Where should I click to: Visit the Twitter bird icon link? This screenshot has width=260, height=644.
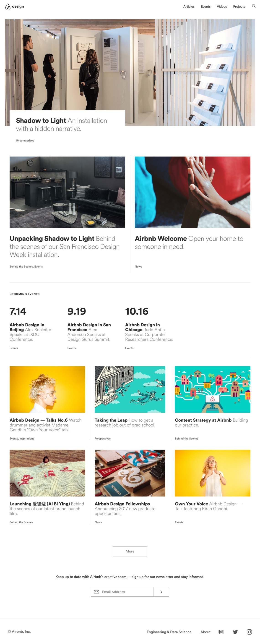[x=235, y=632]
